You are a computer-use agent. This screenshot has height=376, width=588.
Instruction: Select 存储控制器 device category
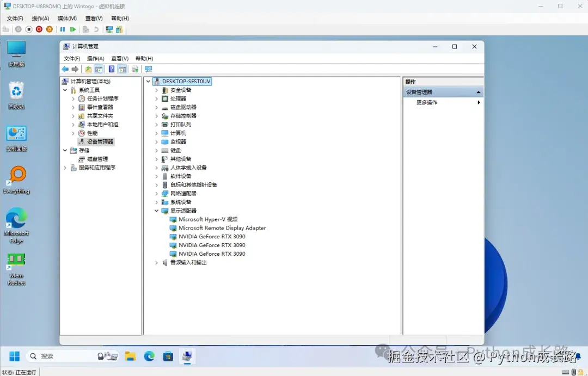pyautogui.click(x=183, y=116)
